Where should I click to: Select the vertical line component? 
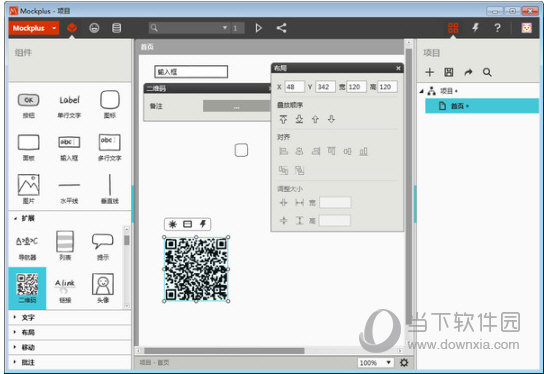(110, 189)
